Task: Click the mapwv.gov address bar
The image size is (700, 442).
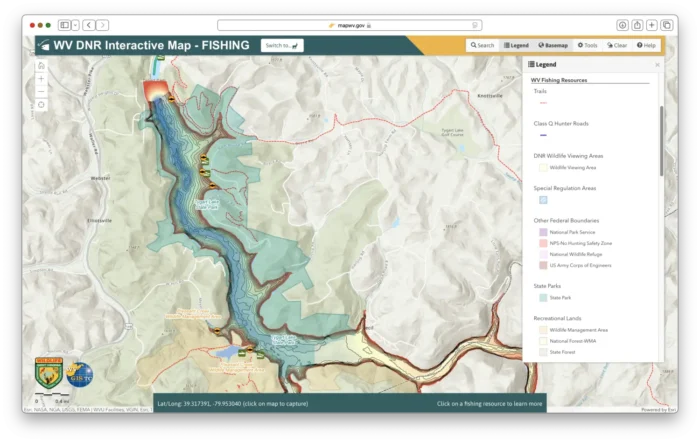Action: tap(350, 25)
